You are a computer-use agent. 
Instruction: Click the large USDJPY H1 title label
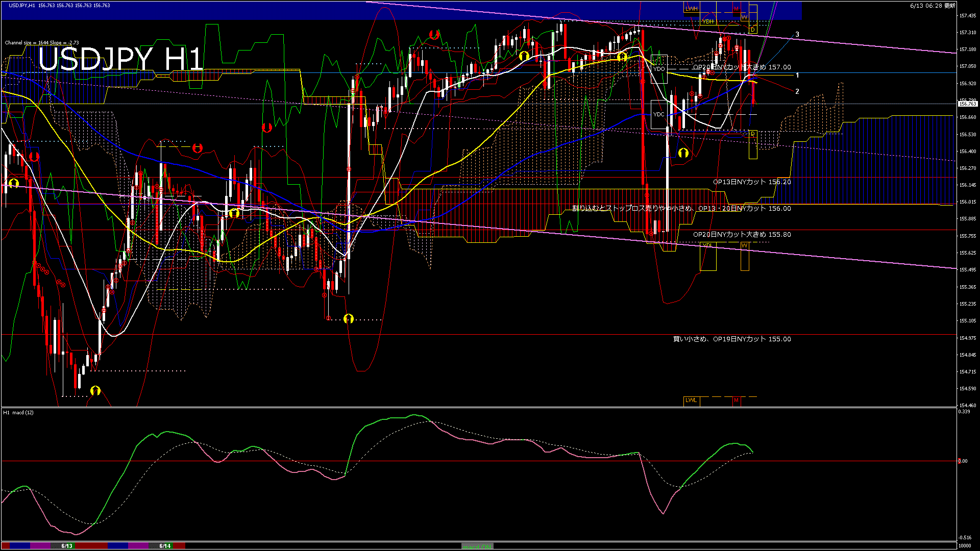(121, 59)
